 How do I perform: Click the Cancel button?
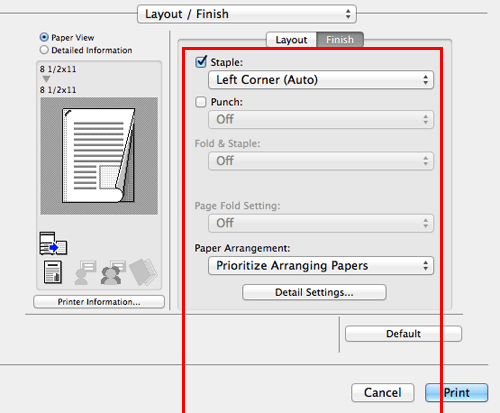pos(383,393)
